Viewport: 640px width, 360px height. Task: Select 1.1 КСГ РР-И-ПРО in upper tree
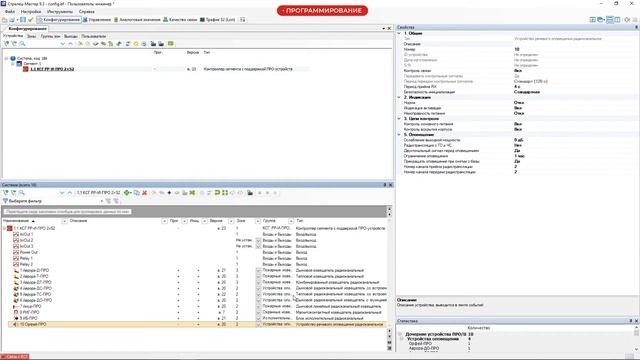click(x=52, y=69)
